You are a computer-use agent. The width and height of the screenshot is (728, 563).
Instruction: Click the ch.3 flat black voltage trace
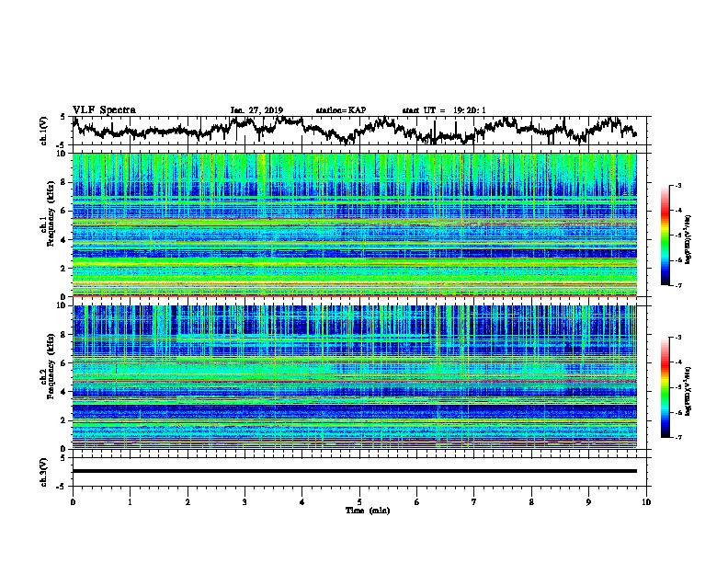(354, 471)
